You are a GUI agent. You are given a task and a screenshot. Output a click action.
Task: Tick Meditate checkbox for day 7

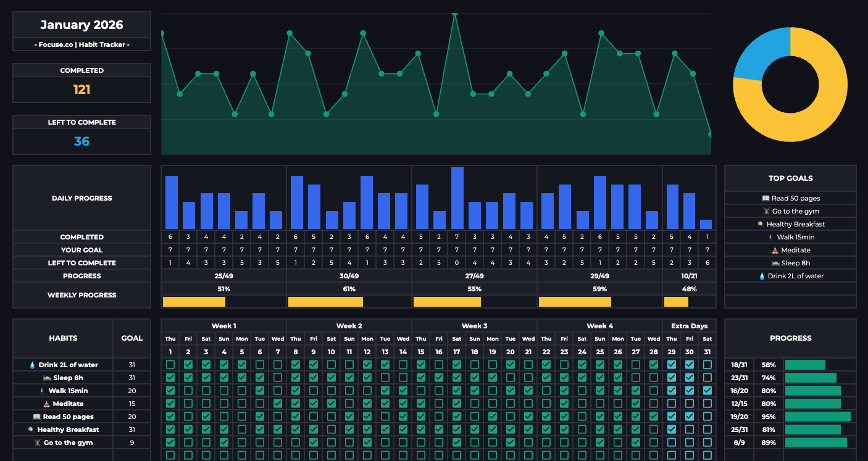tap(278, 404)
